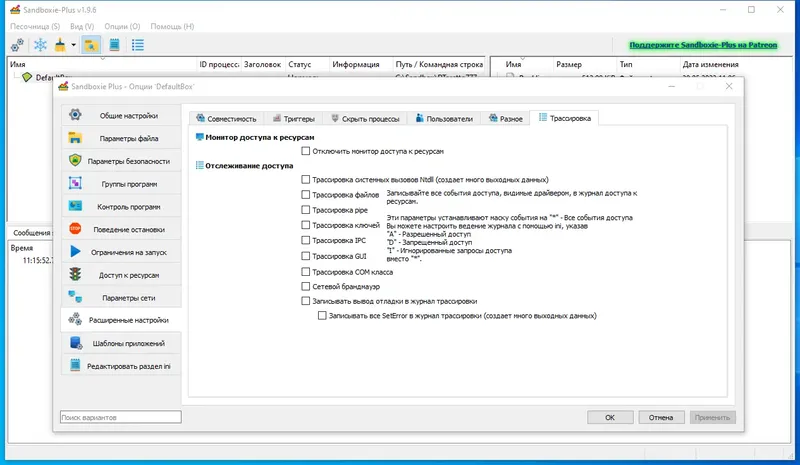The height and width of the screenshot is (465, 800).
Task: Enable Трассировка файлов checkbox
Action: pyautogui.click(x=306, y=194)
